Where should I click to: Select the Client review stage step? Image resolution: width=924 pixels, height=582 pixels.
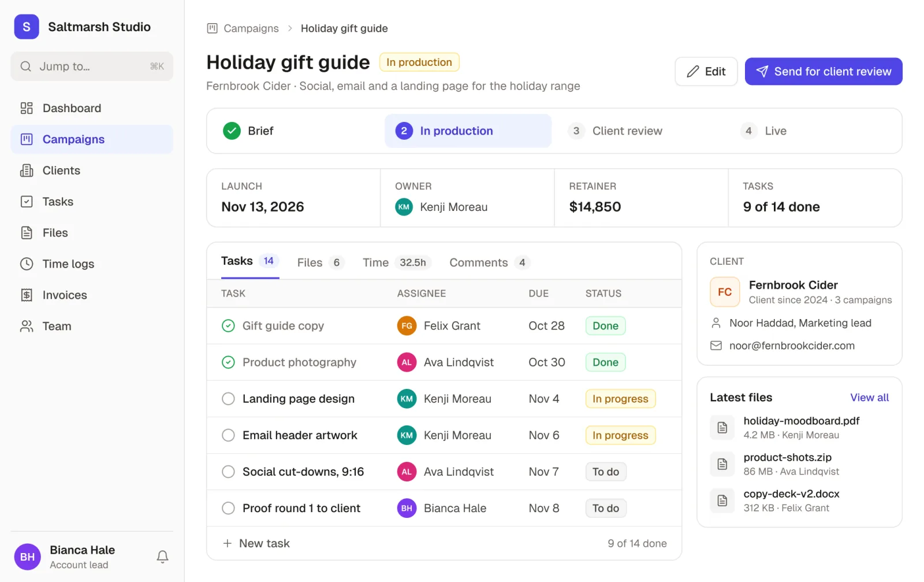(616, 131)
